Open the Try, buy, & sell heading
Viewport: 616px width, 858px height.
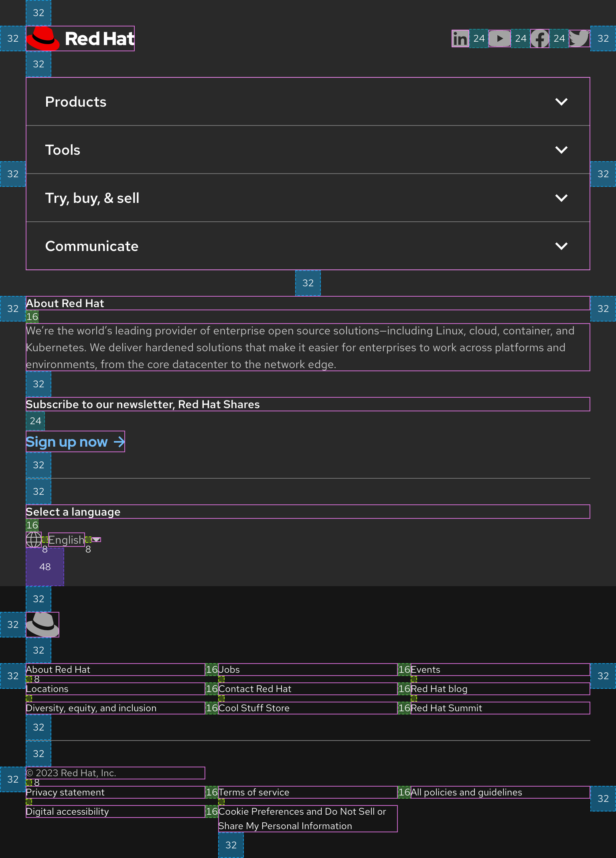(308, 198)
